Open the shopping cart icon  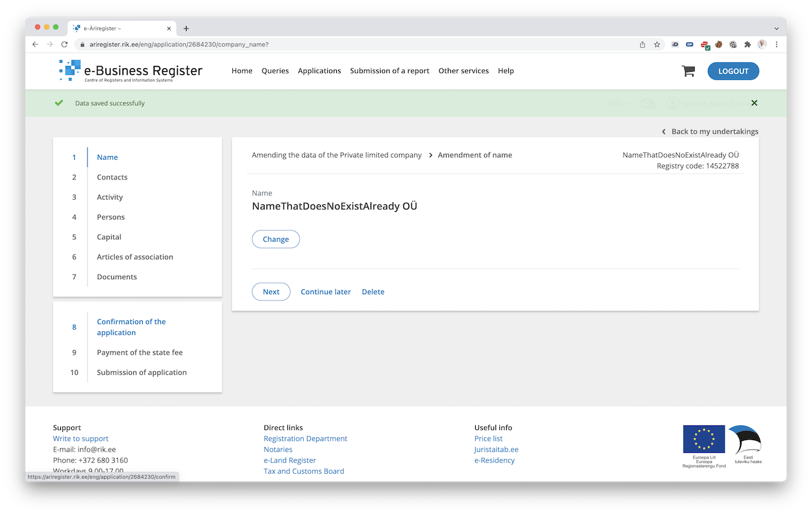688,71
